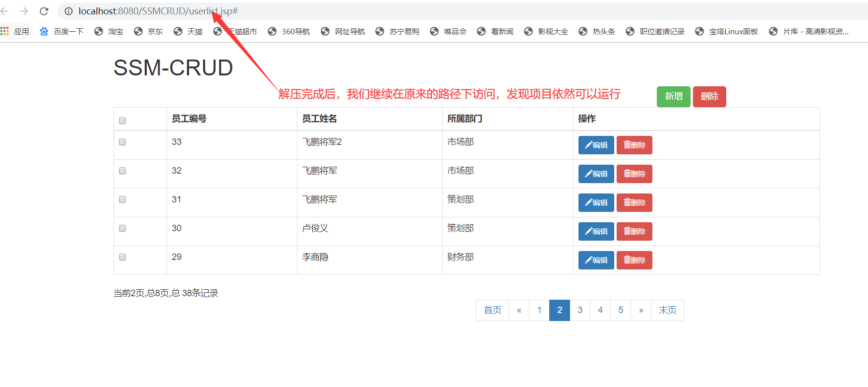Reload the page with the refresh icon
Viewport: 868px width, 387px height.
[44, 11]
